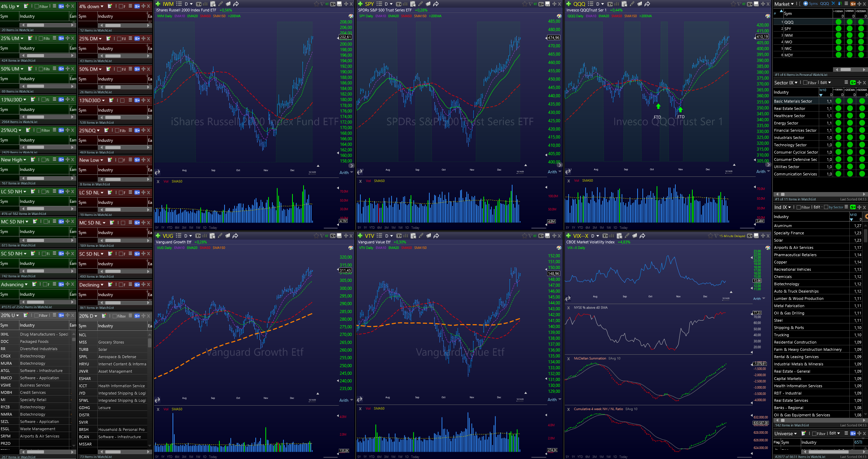
Task: Check Filter box in 4% Up watchlist
Action: [37, 6]
